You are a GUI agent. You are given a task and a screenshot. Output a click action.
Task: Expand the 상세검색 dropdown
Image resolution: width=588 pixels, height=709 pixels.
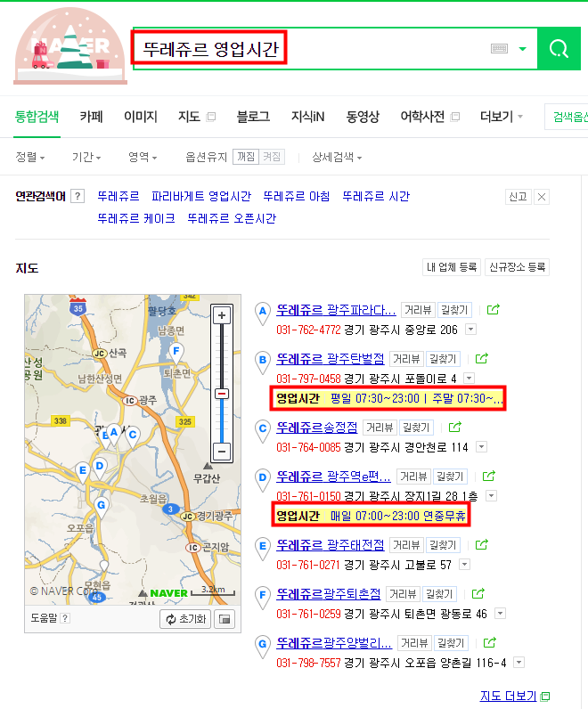click(x=337, y=158)
